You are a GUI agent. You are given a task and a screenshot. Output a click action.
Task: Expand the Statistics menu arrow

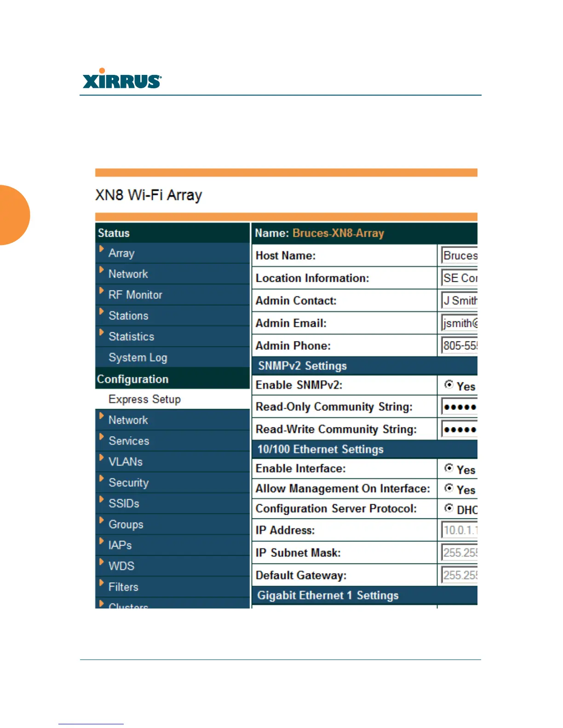(x=102, y=332)
